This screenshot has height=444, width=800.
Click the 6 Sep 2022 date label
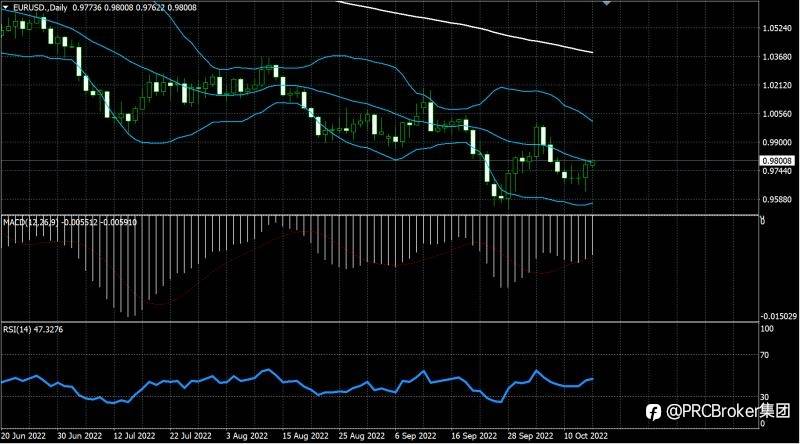[415, 436]
